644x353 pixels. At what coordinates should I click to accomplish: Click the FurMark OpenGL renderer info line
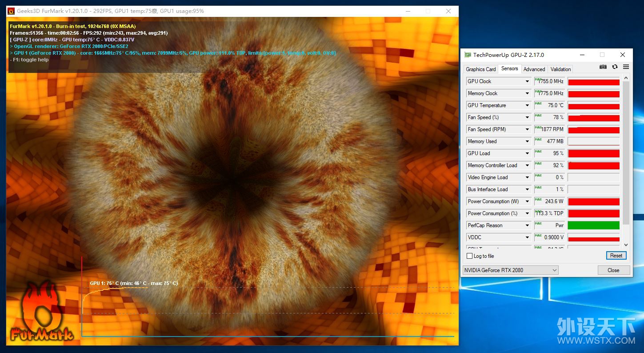click(69, 46)
